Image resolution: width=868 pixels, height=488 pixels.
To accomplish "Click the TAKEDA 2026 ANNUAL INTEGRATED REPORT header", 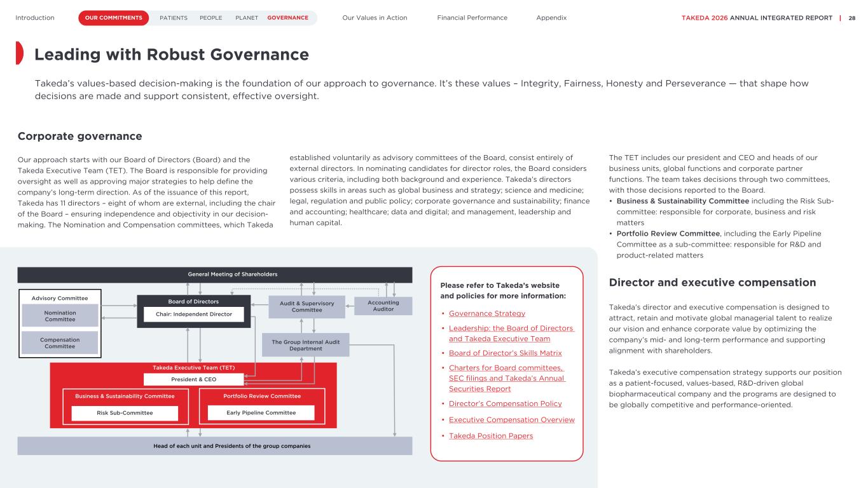I will 757,18.
